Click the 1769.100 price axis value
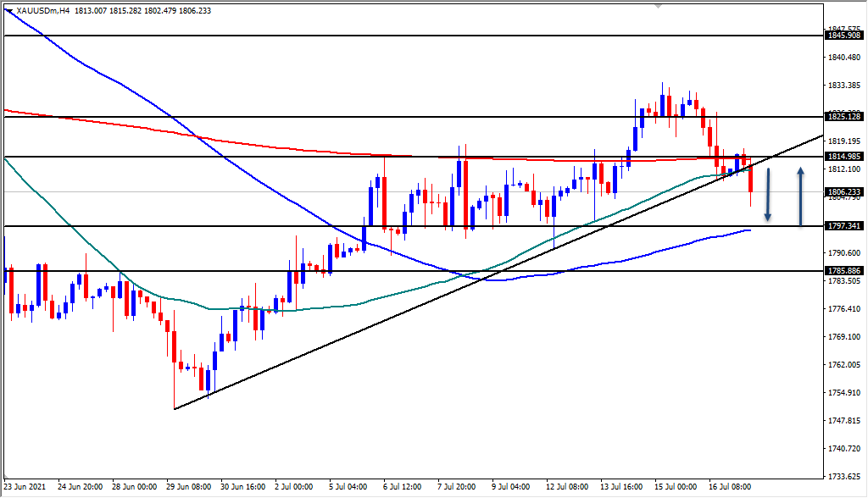The image size is (868, 498). coord(844,336)
